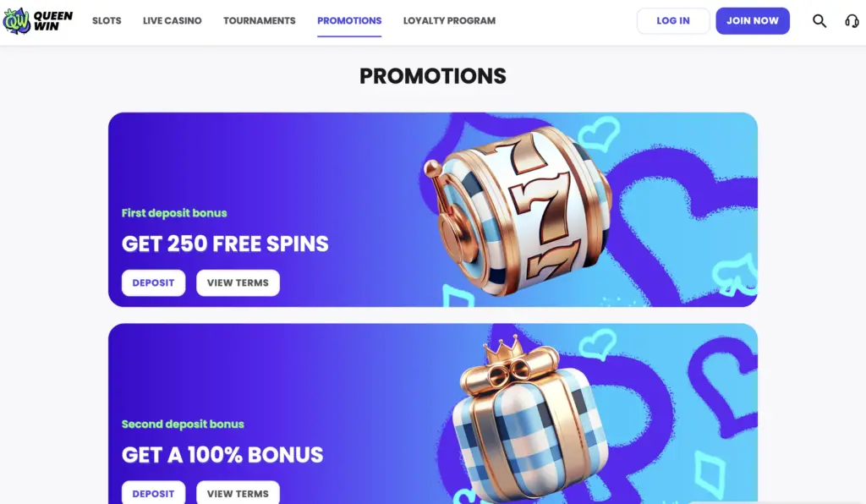Deposit for the 250 free spins offer
Image resolution: width=866 pixels, height=504 pixels.
click(154, 282)
